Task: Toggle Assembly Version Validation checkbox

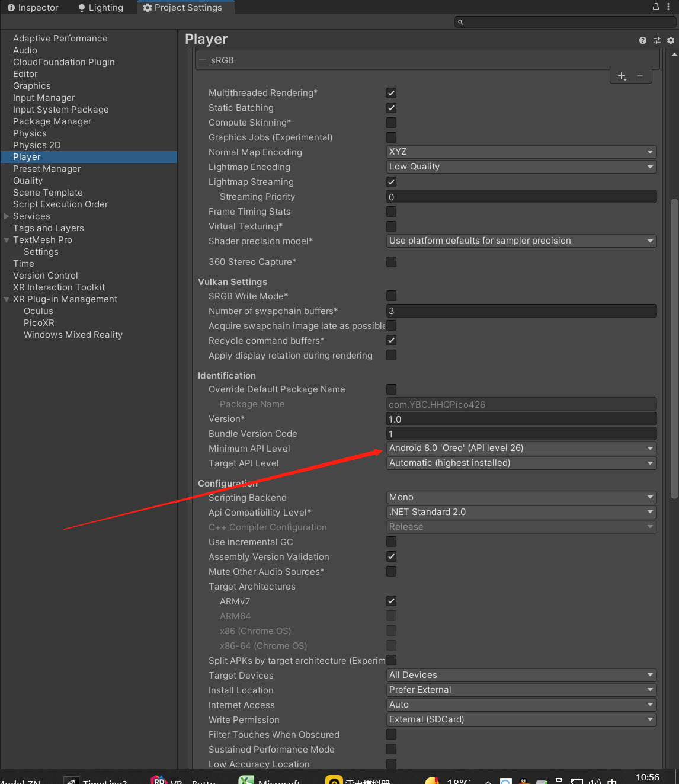Action: 391,556
